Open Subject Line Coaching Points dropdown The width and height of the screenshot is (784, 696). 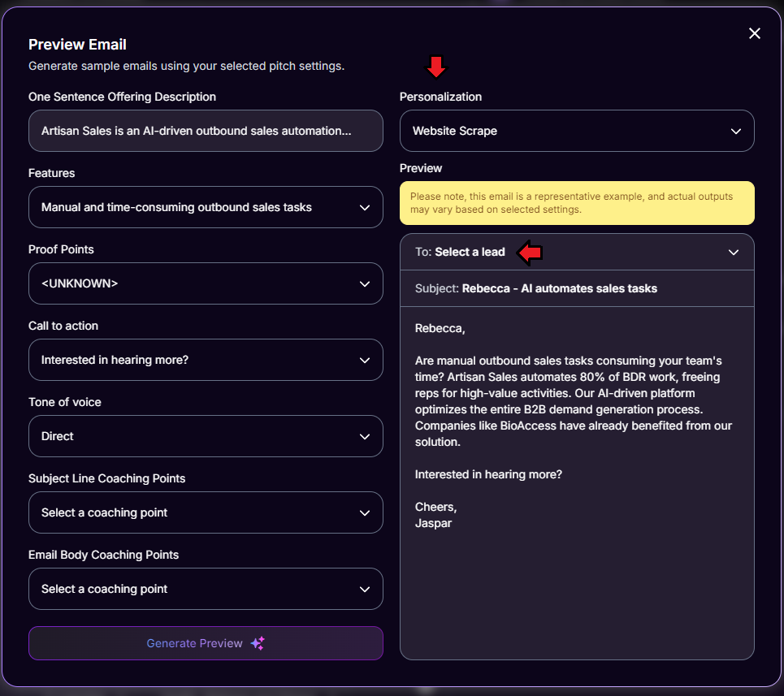(x=206, y=512)
